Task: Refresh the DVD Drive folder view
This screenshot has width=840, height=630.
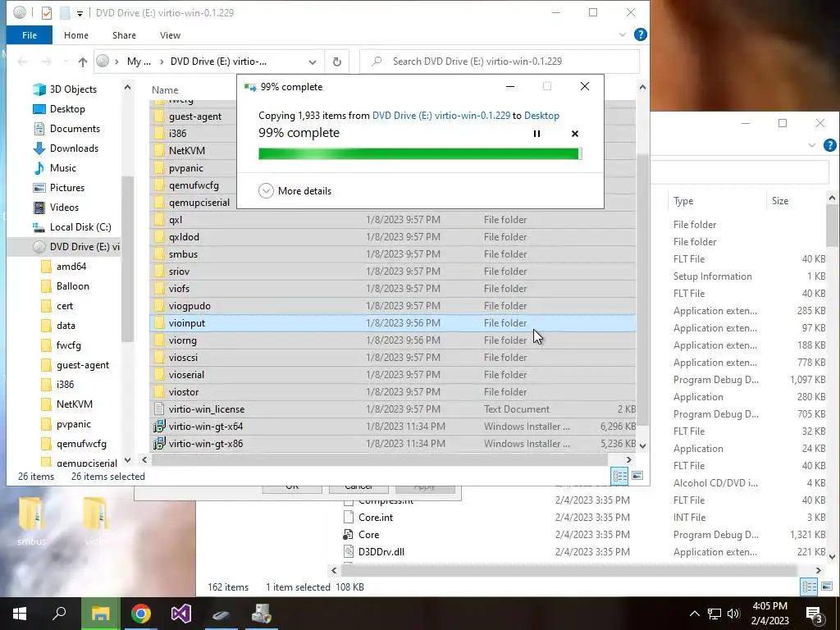Action: pos(337,62)
